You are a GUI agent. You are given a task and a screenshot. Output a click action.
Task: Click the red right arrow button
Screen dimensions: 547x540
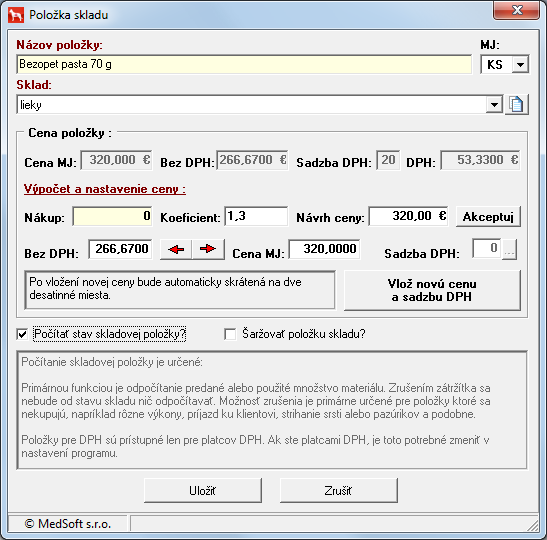click(x=208, y=249)
